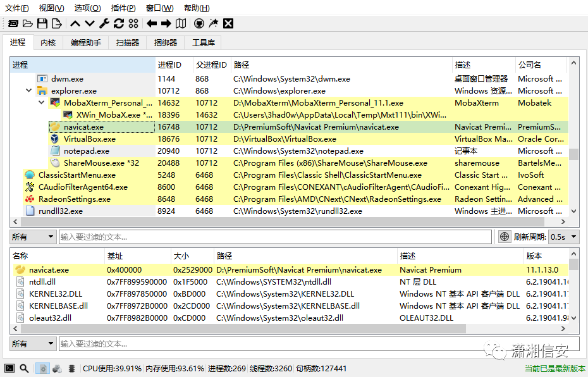Select the ntdll.dll module row
The image size is (588, 377).
[290, 281]
